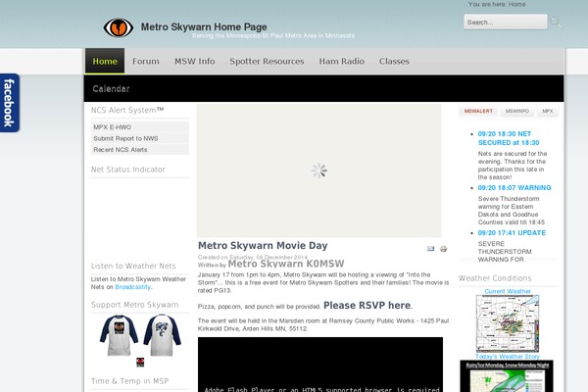Click the Metro Skywarn K0MSW author name
Viewport: 588px width, 392px height.
pyautogui.click(x=286, y=264)
